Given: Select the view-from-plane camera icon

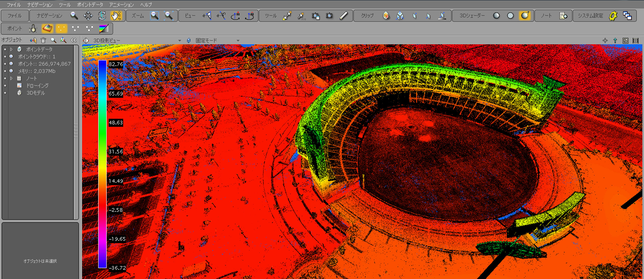Looking at the screenshot, I should pyautogui.click(x=207, y=16).
